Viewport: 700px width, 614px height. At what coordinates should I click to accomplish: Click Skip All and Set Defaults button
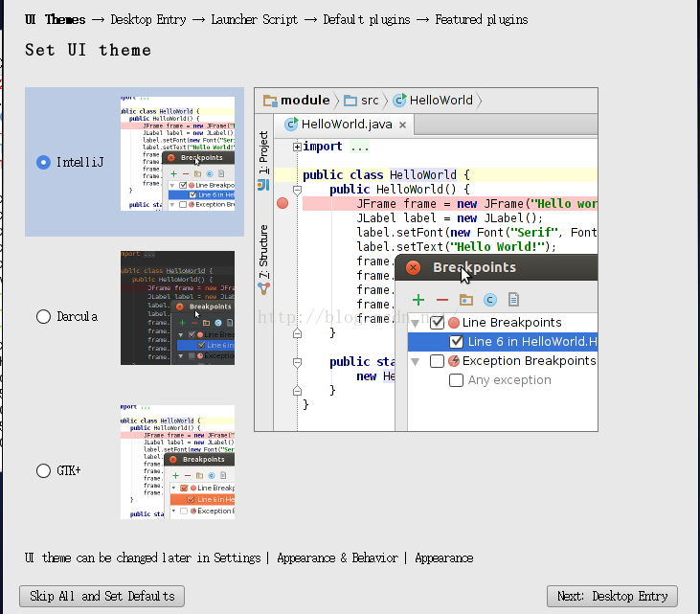[102, 596]
